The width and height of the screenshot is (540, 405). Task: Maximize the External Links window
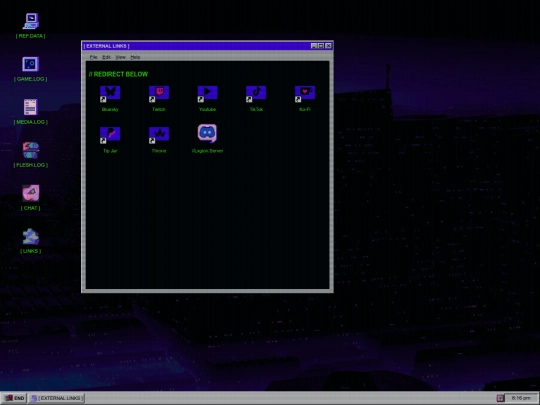pos(321,46)
